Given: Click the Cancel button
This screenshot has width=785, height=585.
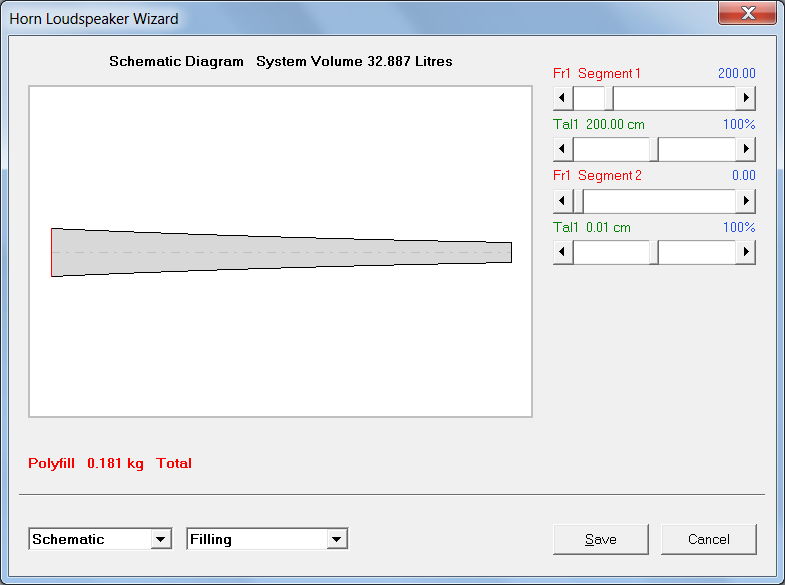Looking at the screenshot, I should point(708,539).
